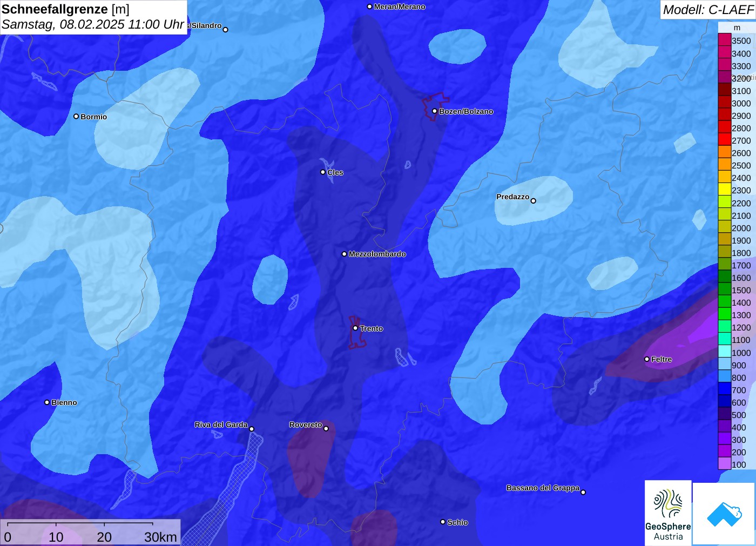Image resolution: width=756 pixels, height=546 pixels.
Task: Click the date 'Samstag, 08.02.2025 11:00 Uhr'
Action: tap(93, 24)
